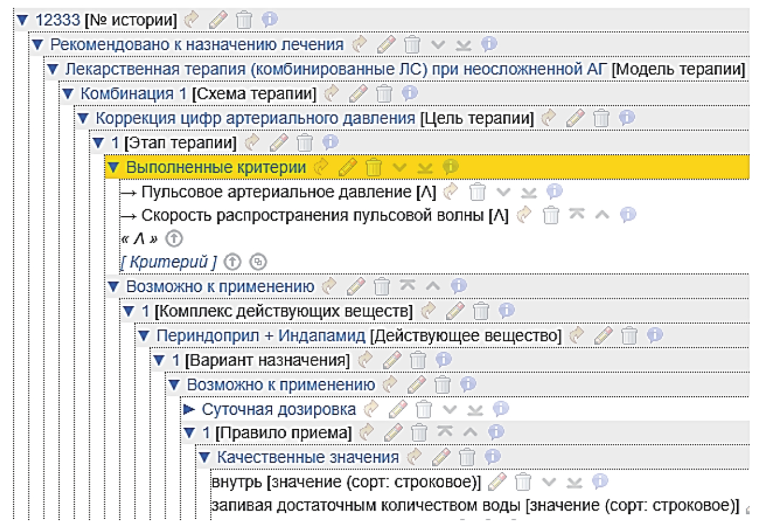Open info icon for Выполненные критерии
Image resolution: width=759 pixels, height=532 pixels.
pyautogui.click(x=451, y=167)
